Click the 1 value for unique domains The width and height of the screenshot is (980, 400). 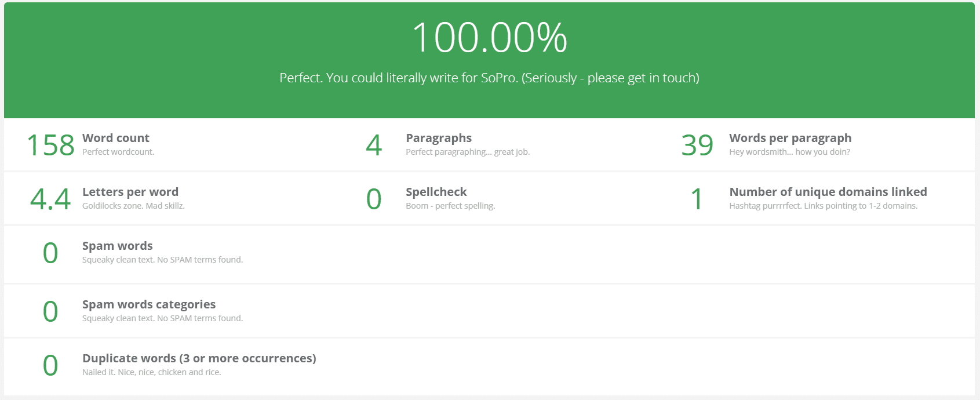(x=697, y=199)
